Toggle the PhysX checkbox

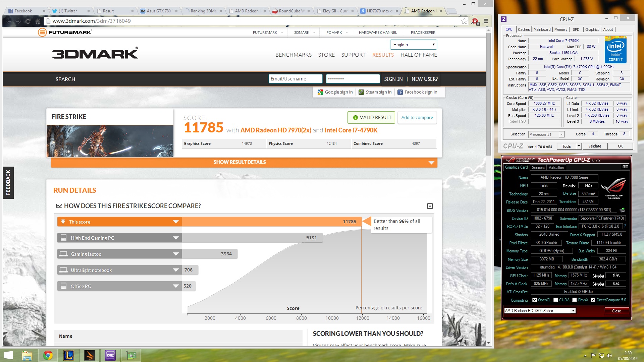point(575,300)
